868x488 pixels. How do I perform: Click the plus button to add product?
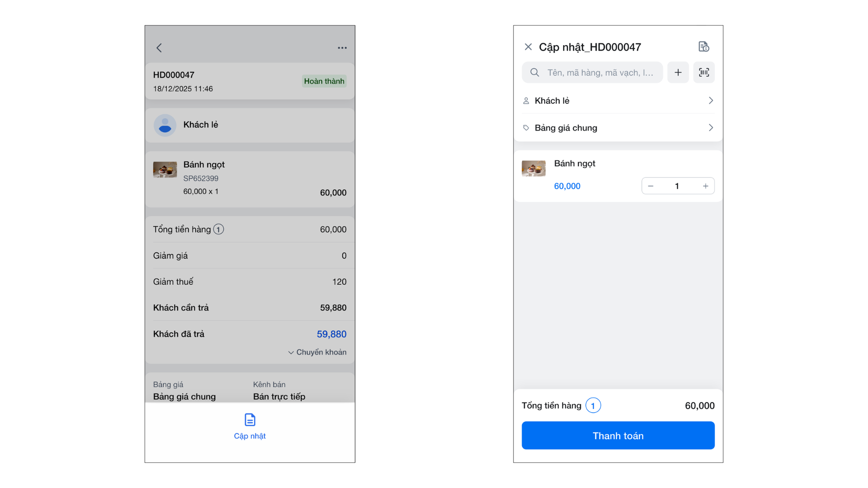[x=678, y=72]
